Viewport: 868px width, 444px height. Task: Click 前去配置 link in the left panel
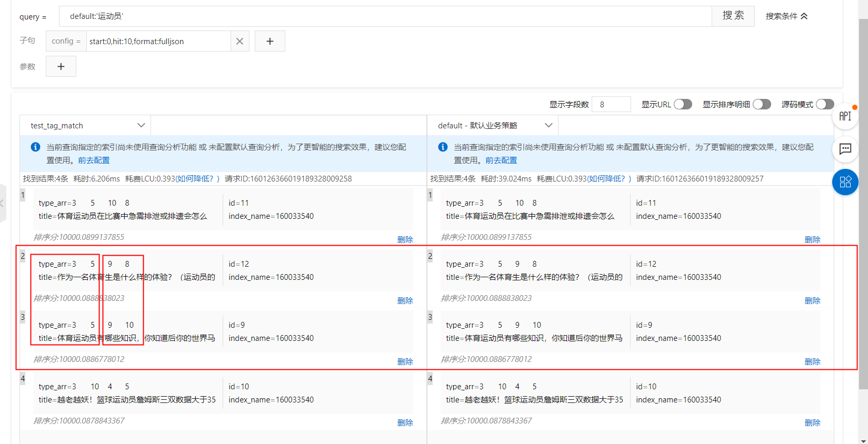click(94, 160)
